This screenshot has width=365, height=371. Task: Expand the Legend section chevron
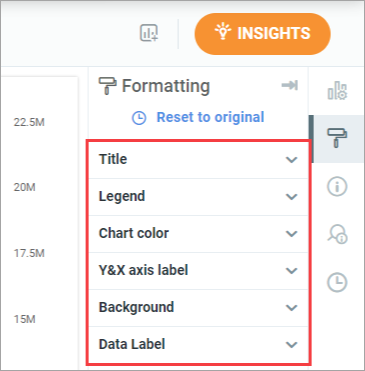pos(292,197)
